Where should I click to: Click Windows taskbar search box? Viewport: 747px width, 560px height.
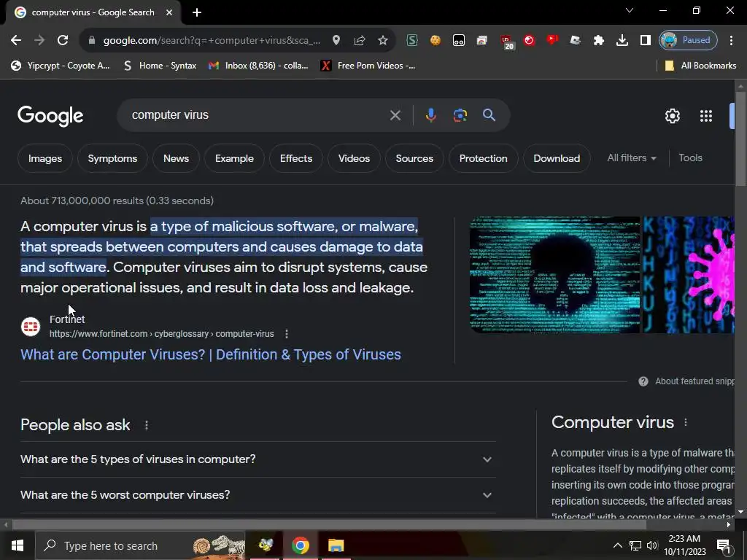coord(141,545)
